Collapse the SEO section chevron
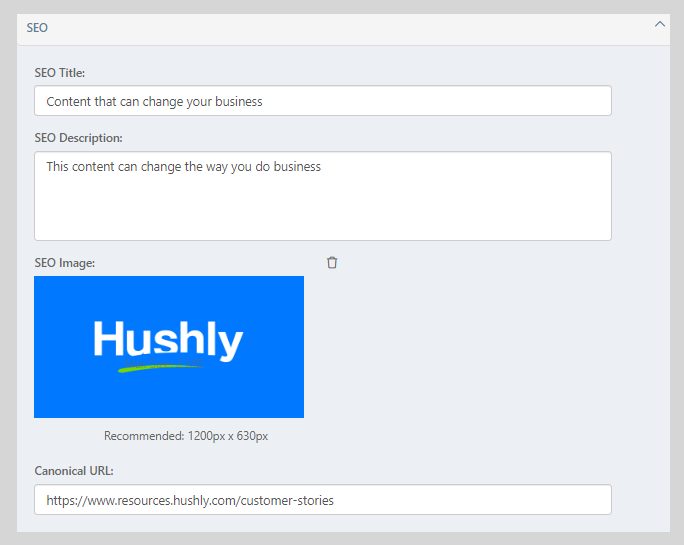Image resolution: width=684 pixels, height=545 pixels. pyautogui.click(x=660, y=24)
